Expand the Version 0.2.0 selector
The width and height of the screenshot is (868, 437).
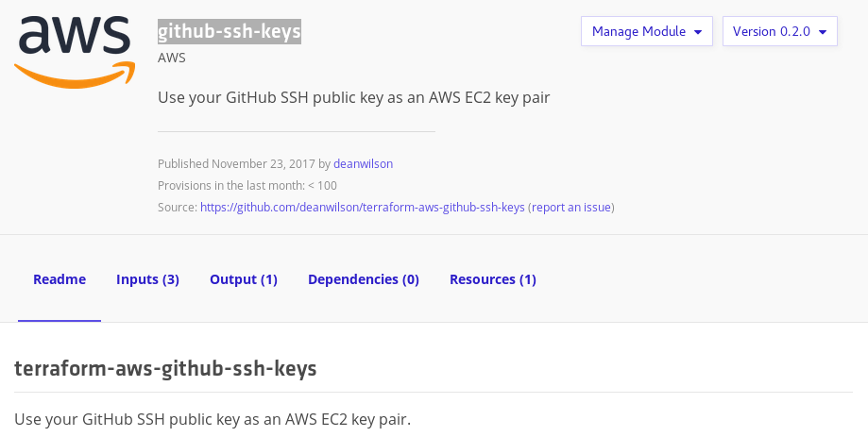779,31
